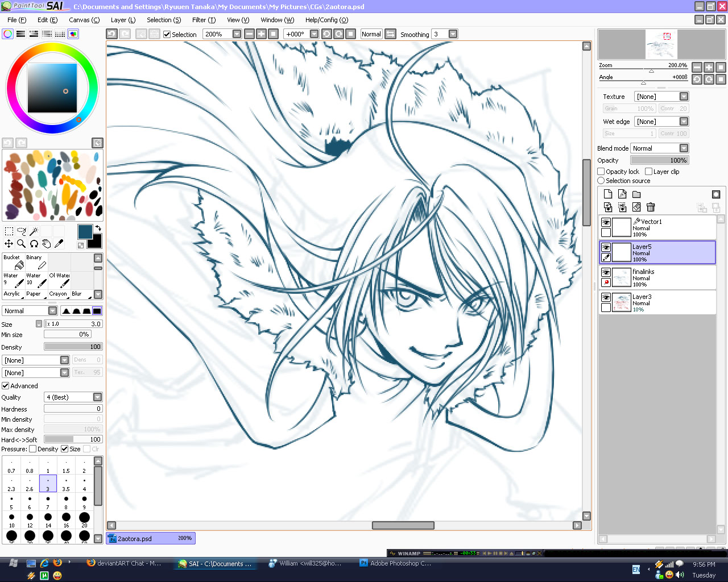Viewport: 728px width, 582px height.
Task: Hide the Vector1 layer
Action: pos(606,222)
